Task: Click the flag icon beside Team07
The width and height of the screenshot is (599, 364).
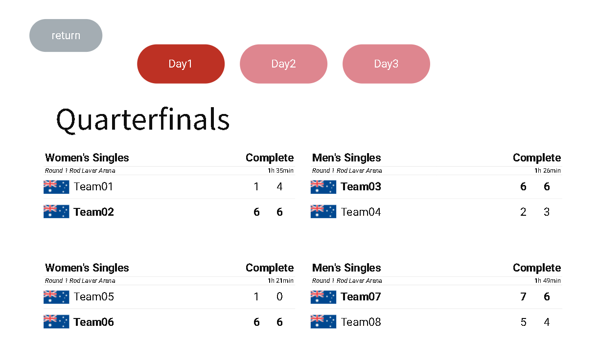Action: (x=323, y=296)
